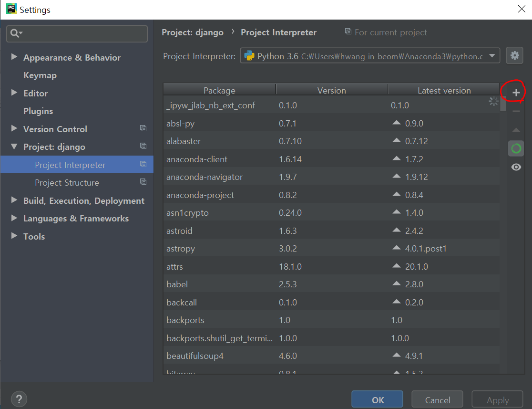Select the asn1crypto package row
Viewport: 532px width, 409px height.
(x=331, y=213)
